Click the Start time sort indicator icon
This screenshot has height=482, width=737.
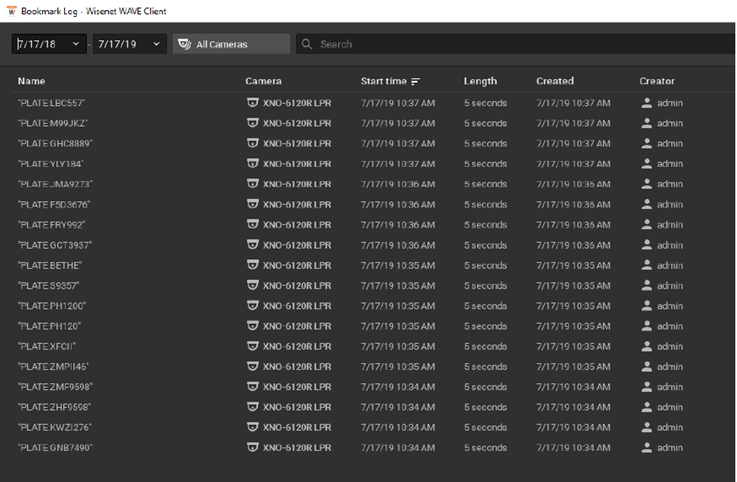click(415, 81)
